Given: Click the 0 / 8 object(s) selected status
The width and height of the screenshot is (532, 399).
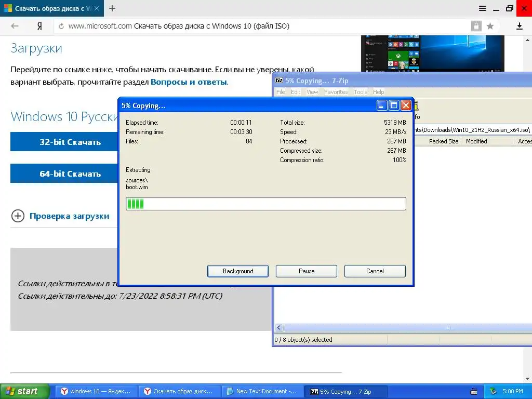Looking at the screenshot, I should click(303, 340).
